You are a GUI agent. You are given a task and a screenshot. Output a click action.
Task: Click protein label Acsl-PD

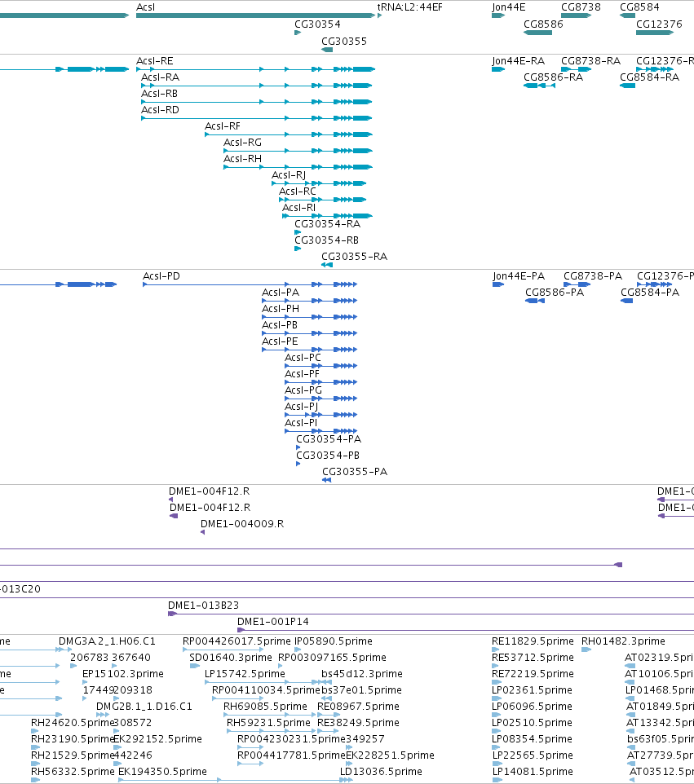161,276
